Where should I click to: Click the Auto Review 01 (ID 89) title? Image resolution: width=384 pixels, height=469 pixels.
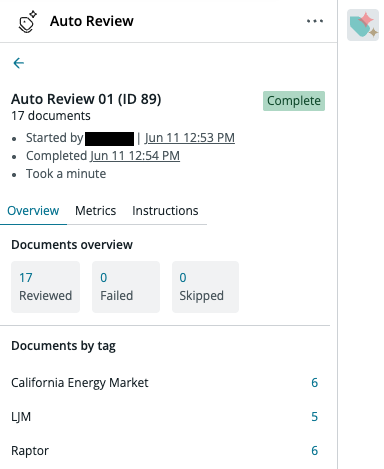point(86,99)
